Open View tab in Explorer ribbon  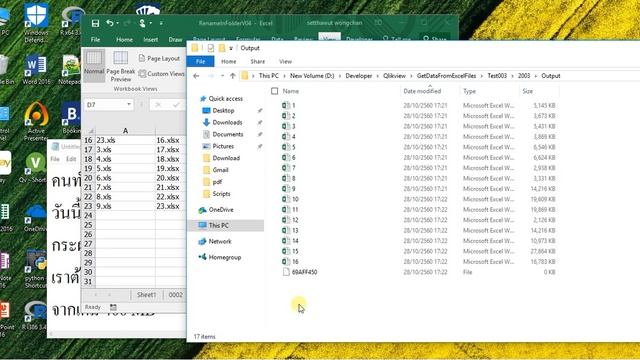(285, 62)
